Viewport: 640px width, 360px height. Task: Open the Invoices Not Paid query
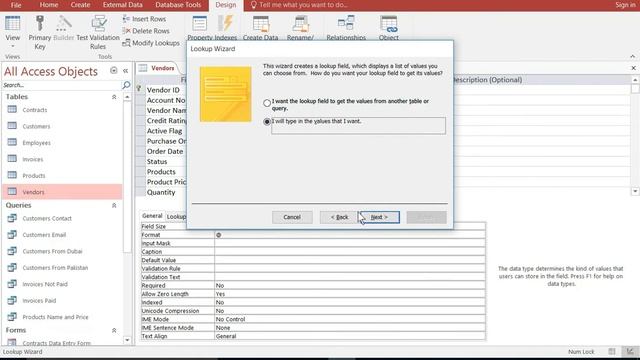pos(45,284)
